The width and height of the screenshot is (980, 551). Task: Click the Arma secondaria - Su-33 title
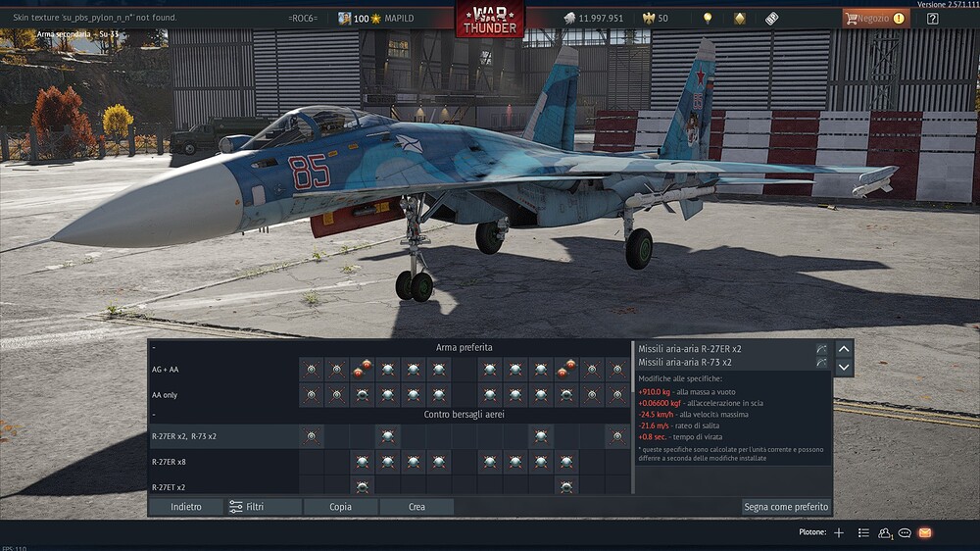(x=77, y=33)
